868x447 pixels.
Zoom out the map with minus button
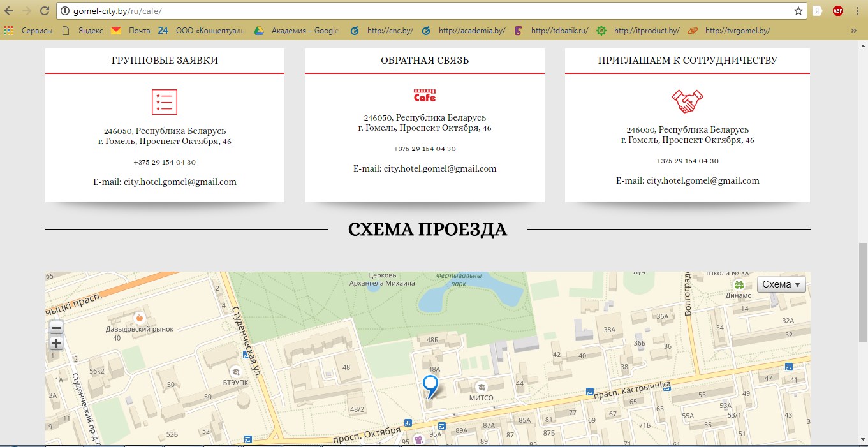click(56, 328)
